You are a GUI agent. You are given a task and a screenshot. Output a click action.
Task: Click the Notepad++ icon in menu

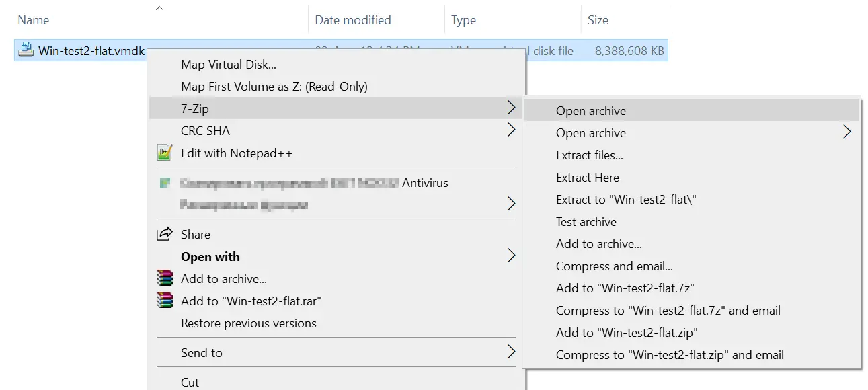click(165, 153)
